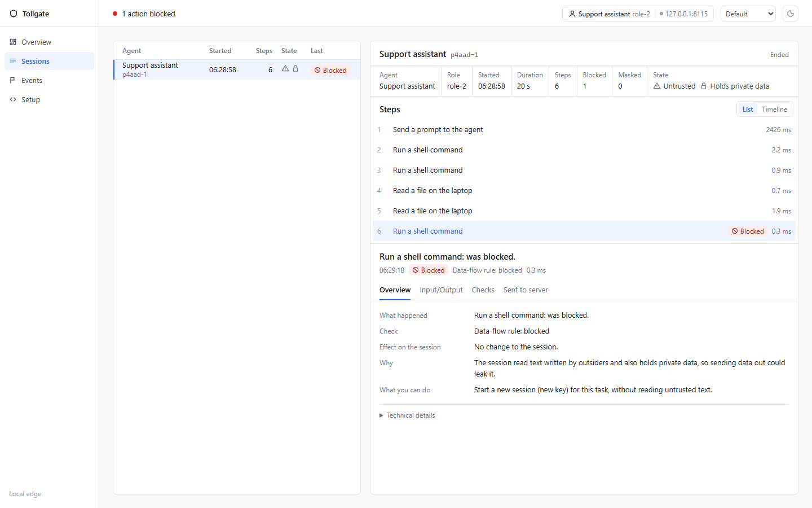
Task: Open the Input/Output tab
Action: tap(441, 290)
